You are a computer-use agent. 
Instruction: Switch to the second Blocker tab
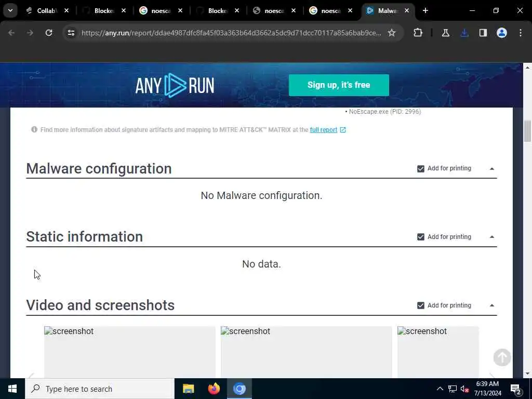click(217, 11)
